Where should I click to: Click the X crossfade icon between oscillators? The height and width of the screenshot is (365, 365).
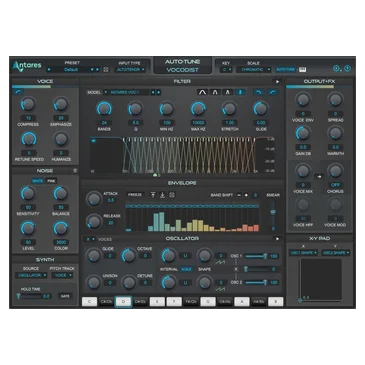point(236,269)
